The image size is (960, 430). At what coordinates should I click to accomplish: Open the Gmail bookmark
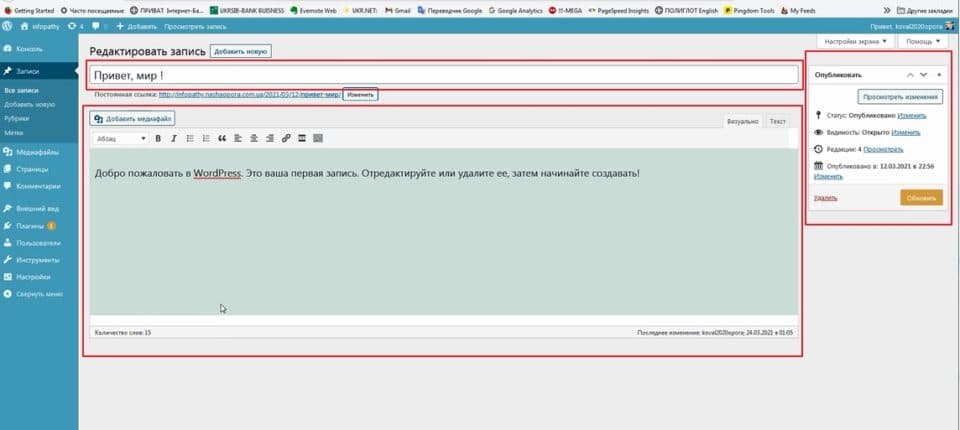(x=397, y=10)
